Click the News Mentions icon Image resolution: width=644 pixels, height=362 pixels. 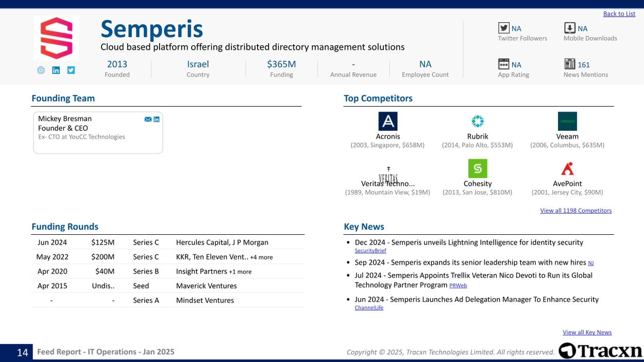[569, 64]
